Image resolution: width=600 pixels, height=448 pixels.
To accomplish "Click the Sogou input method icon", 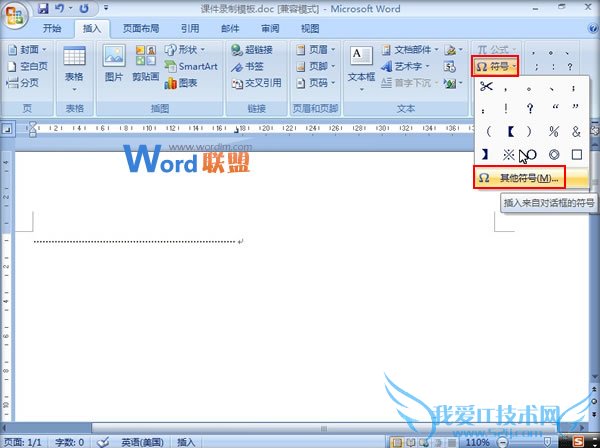I will pos(579,441).
